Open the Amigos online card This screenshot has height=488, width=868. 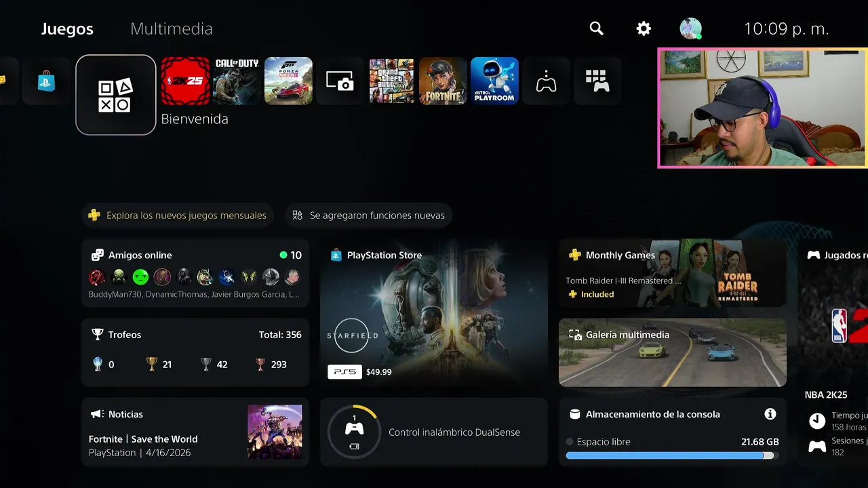pyautogui.click(x=195, y=272)
